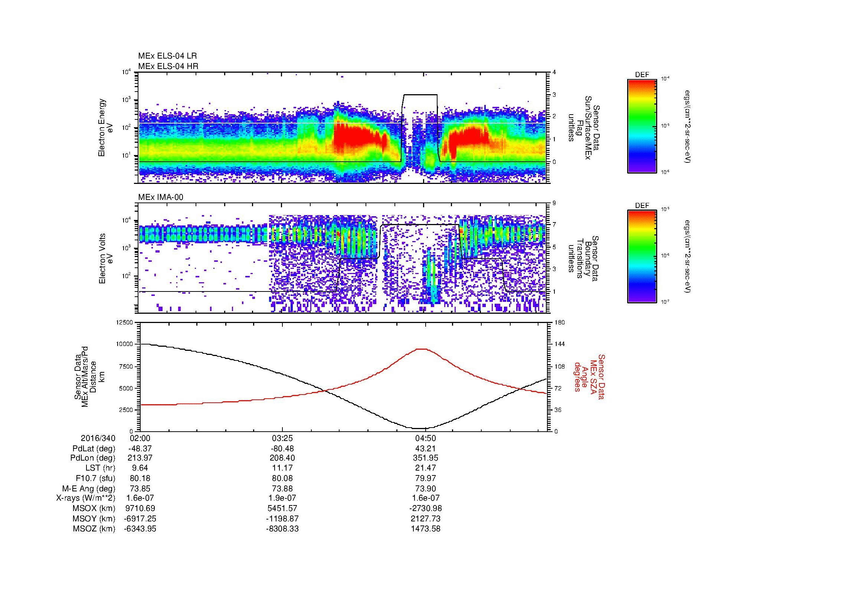
Task: Select the MSOY value '-6917.25'
Action: point(140,518)
